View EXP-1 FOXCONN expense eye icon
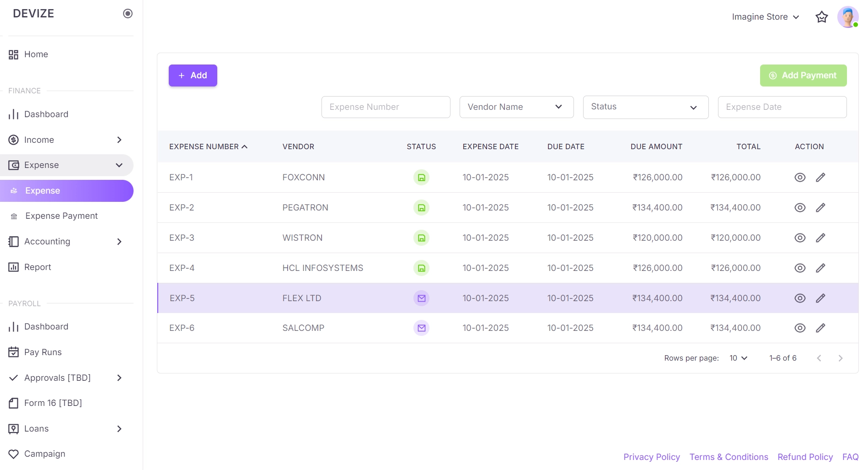This screenshot has width=868, height=470. tap(800, 178)
